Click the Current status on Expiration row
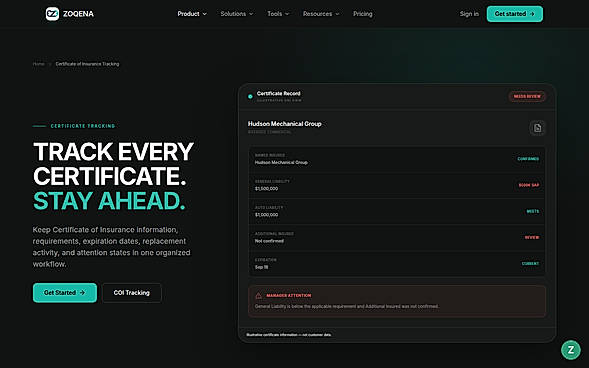Viewport: 589px width, 368px height. (530, 264)
